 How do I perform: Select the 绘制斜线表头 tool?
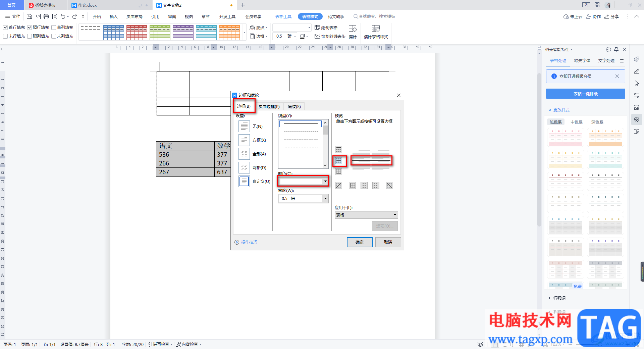click(x=330, y=36)
